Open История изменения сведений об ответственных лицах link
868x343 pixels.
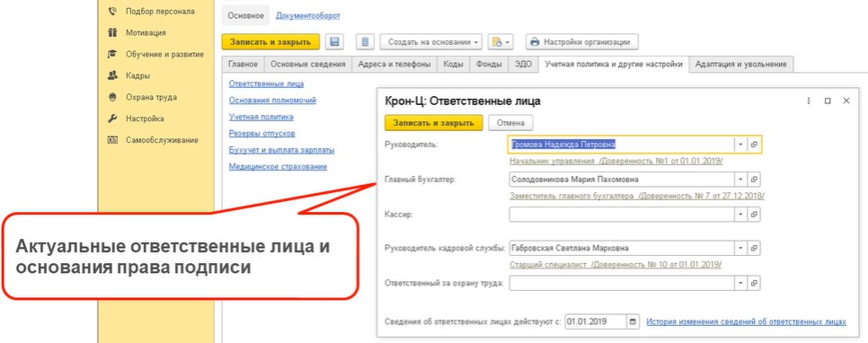tap(746, 321)
